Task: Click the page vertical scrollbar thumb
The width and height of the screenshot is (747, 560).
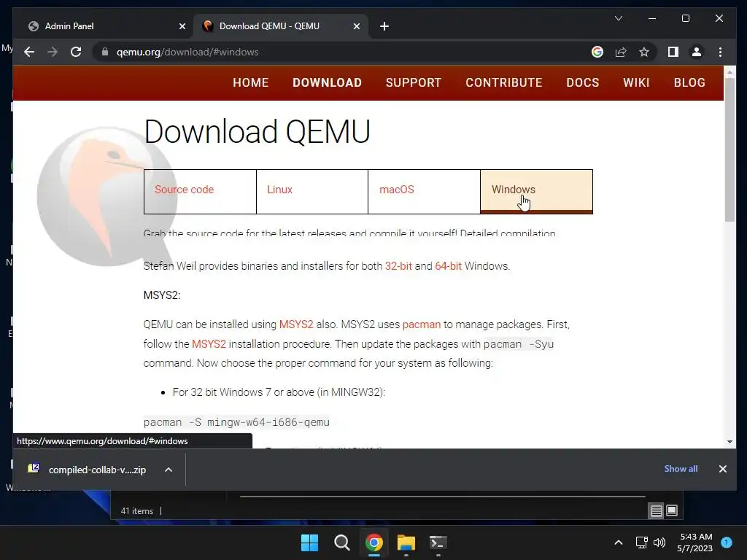Action: pos(729,149)
